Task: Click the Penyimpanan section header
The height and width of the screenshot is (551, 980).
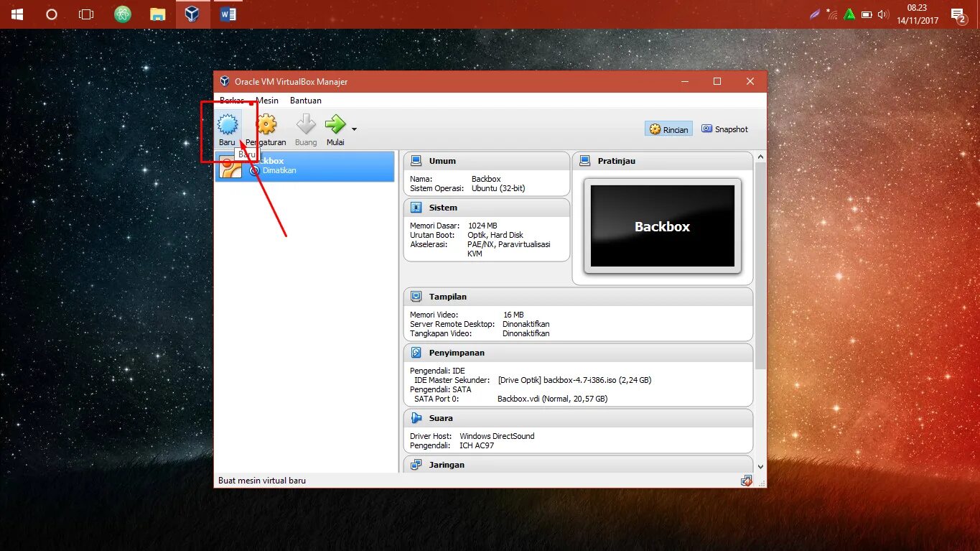Action: point(578,353)
